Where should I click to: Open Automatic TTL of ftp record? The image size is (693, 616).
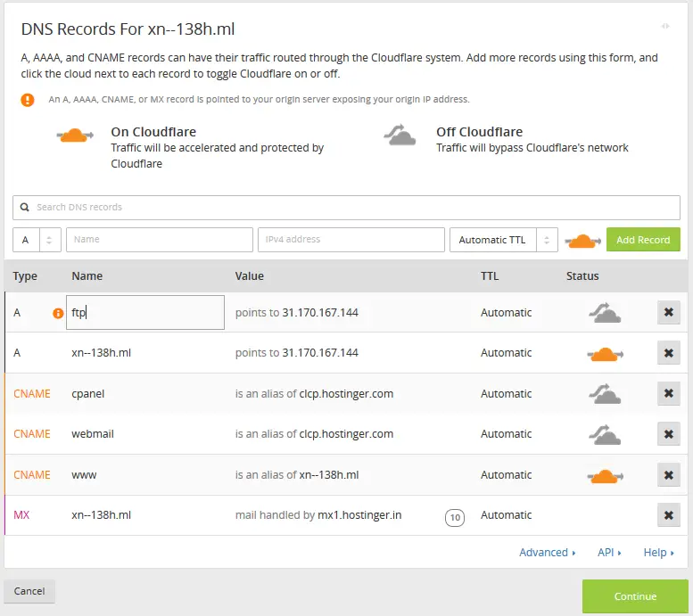pos(506,312)
